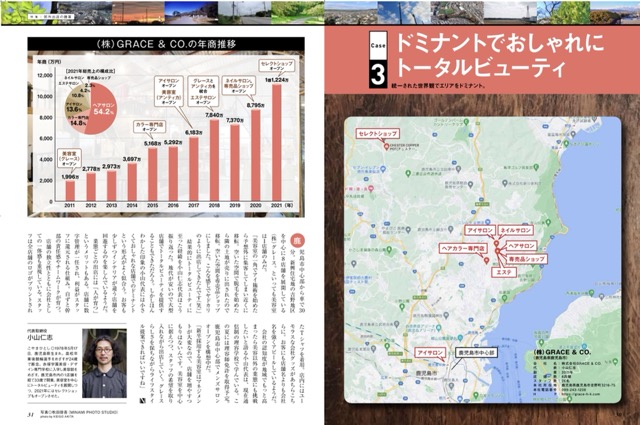Click the カラー専門店オープン chart callout
The width and height of the screenshot is (640, 425).
(x=149, y=127)
